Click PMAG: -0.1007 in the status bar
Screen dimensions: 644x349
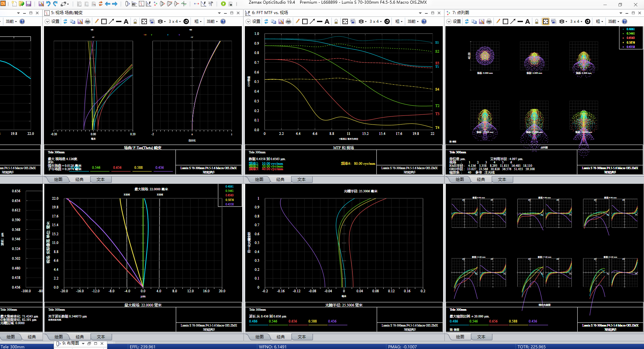pyautogui.click(x=402, y=347)
